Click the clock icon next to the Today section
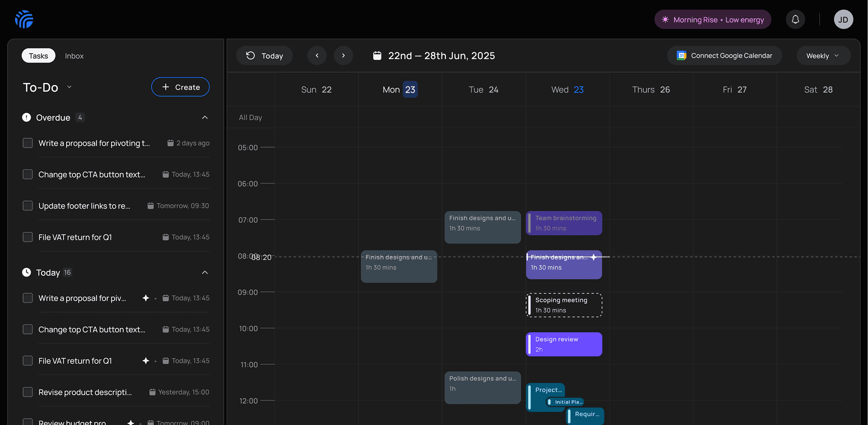 pyautogui.click(x=26, y=272)
